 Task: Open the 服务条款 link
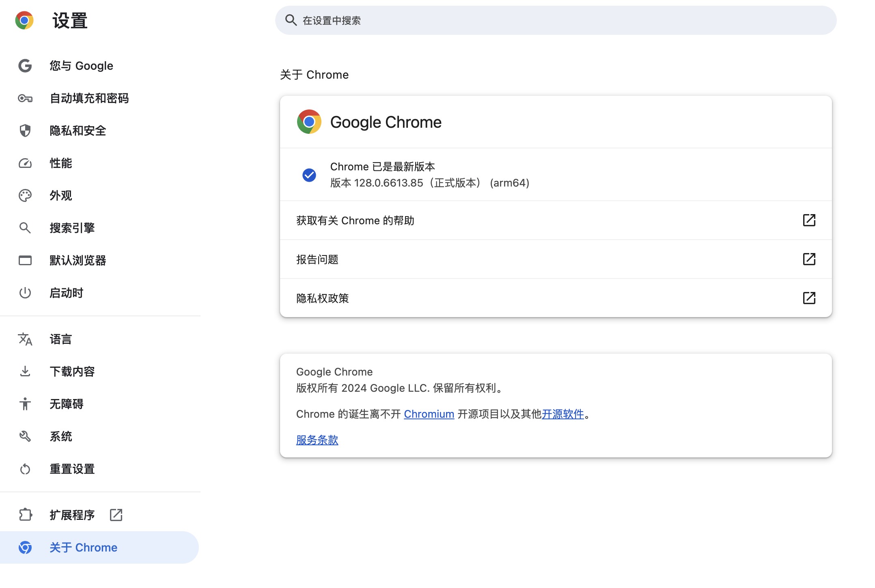click(x=317, y=440)
